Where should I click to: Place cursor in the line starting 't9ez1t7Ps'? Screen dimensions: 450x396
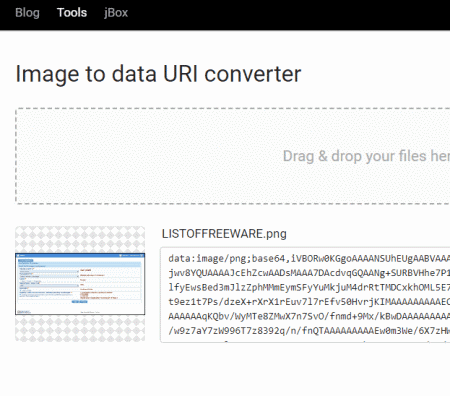pyautogui.click(x=309, y=302)
